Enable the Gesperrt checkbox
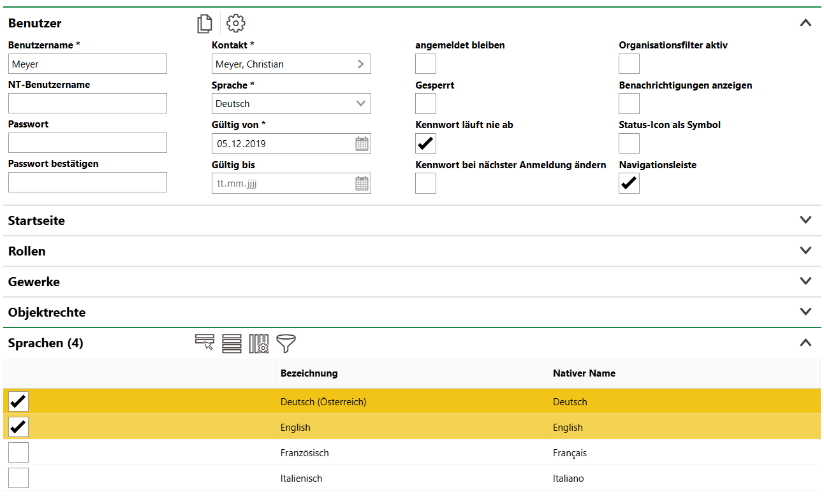The width and height of the screenshot is (824, 504). tap(426, 104)
